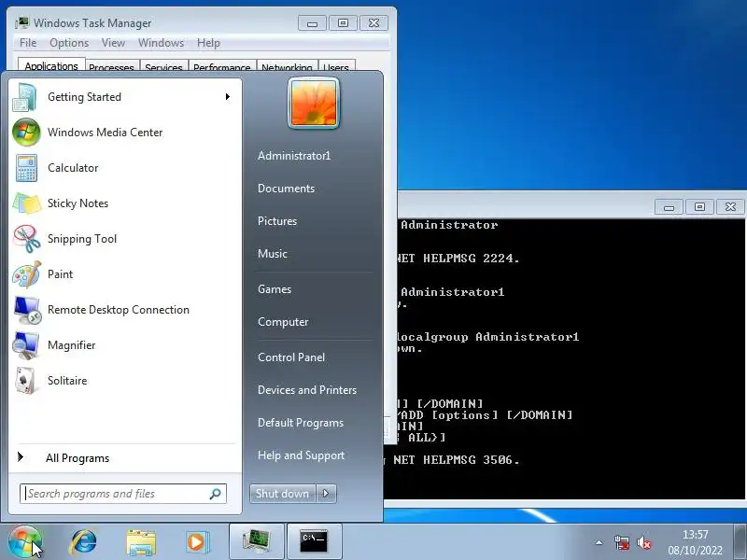Switch to Task Manager taskbar button
Screen dimensions: 747x560
tap(257, 541)
